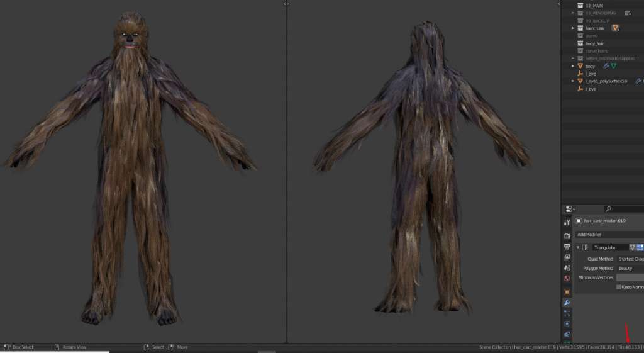Open the Physics properties tab
This screenshot has width=644, height=353.
click(x=567, y=324)
